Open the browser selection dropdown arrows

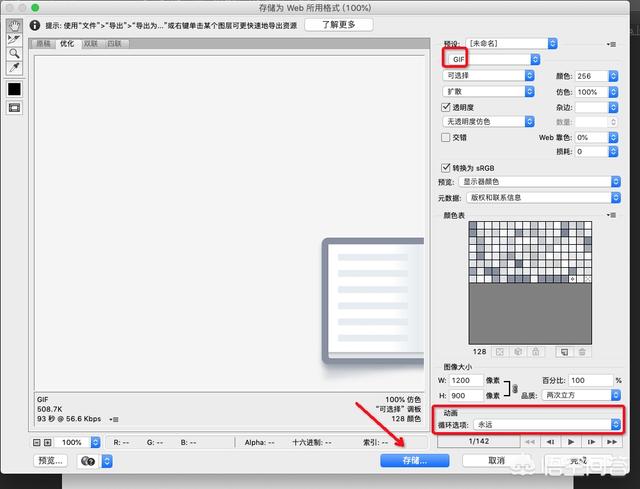pos(107,461)
